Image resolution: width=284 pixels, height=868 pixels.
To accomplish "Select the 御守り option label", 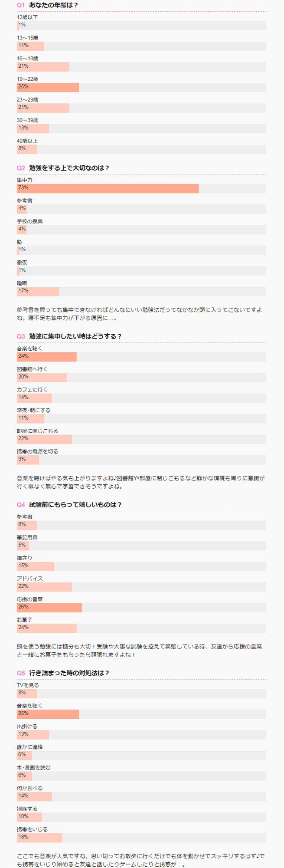I will click(x=25, y=558).
